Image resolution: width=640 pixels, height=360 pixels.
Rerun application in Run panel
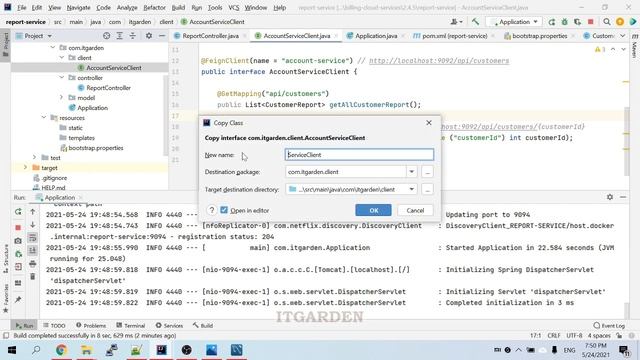(x=18, y=212)
